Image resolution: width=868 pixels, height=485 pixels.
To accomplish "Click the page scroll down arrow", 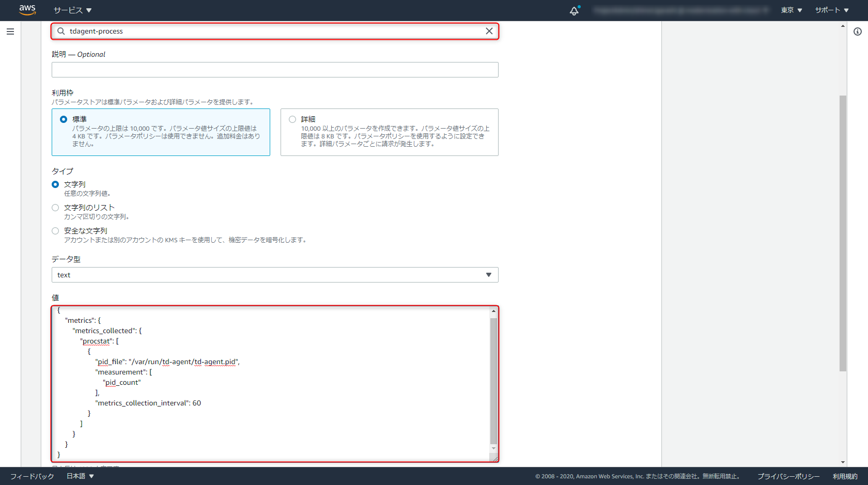I will click(x=843, y=462).
